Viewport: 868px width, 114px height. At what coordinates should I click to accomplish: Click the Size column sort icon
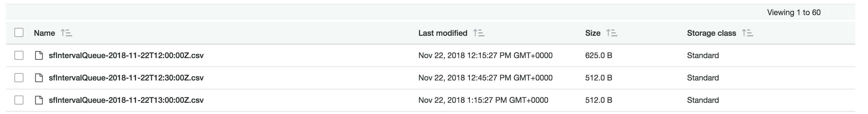[611, 33]
